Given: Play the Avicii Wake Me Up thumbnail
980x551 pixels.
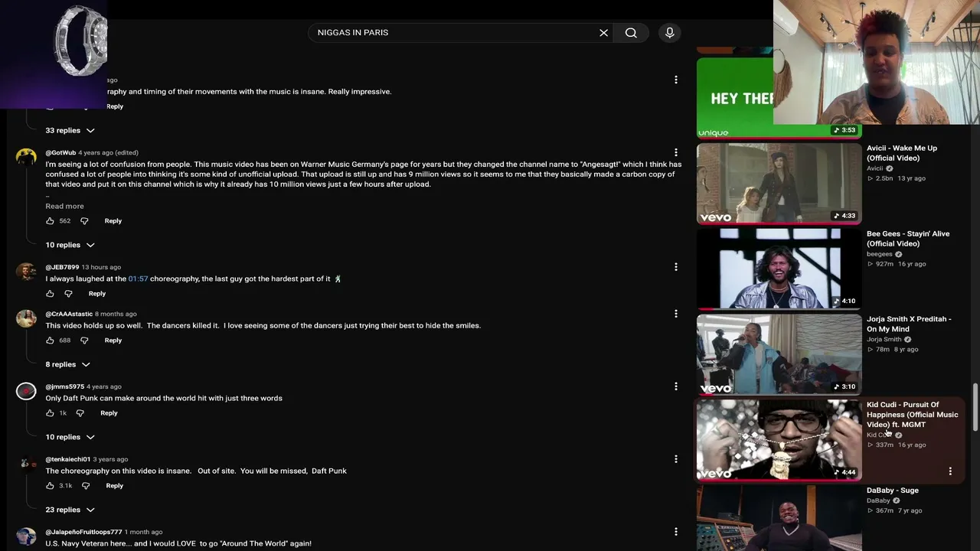Looking at the screenshot, I should point(779,184).
